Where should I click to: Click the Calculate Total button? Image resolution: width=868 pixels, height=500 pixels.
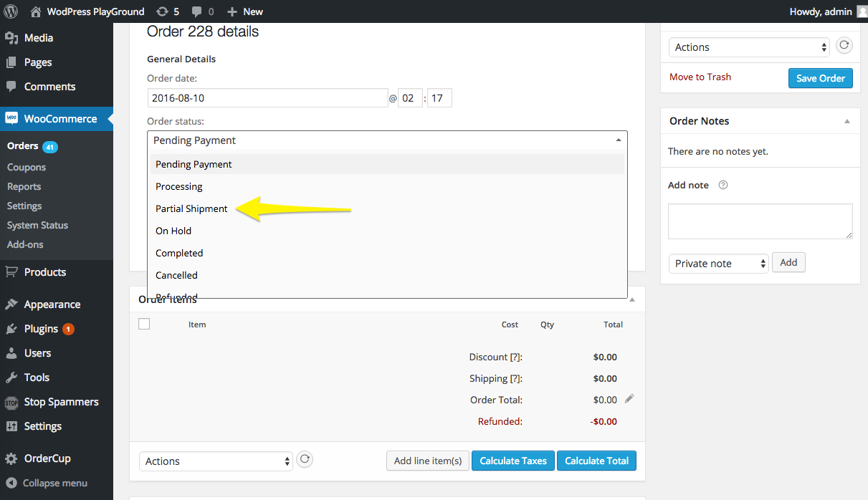pyautogui.click(x=596, y=461)
